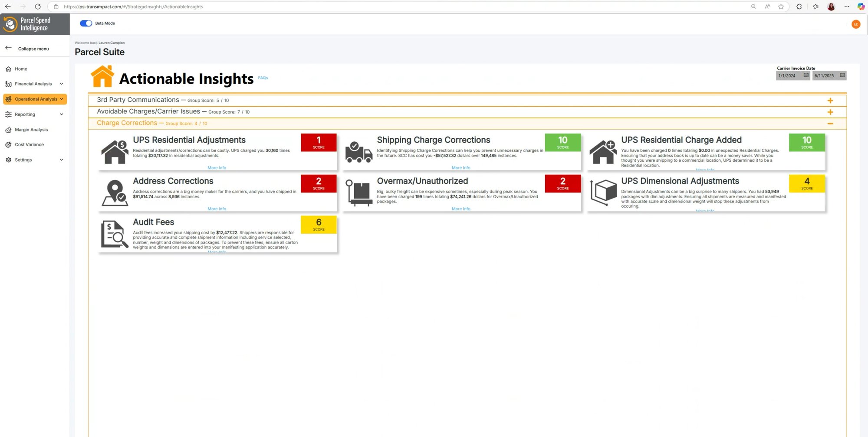Viewport: 868px width, 437px height.
Task: Click the 1/1/2024 start date field
Action: point(793,75)
